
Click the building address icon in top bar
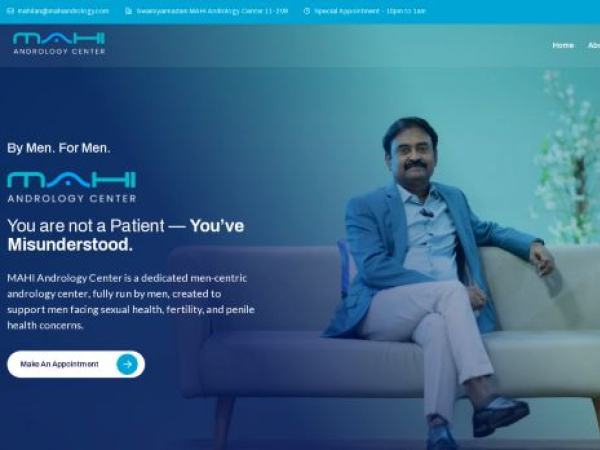[x=129, y=11]
